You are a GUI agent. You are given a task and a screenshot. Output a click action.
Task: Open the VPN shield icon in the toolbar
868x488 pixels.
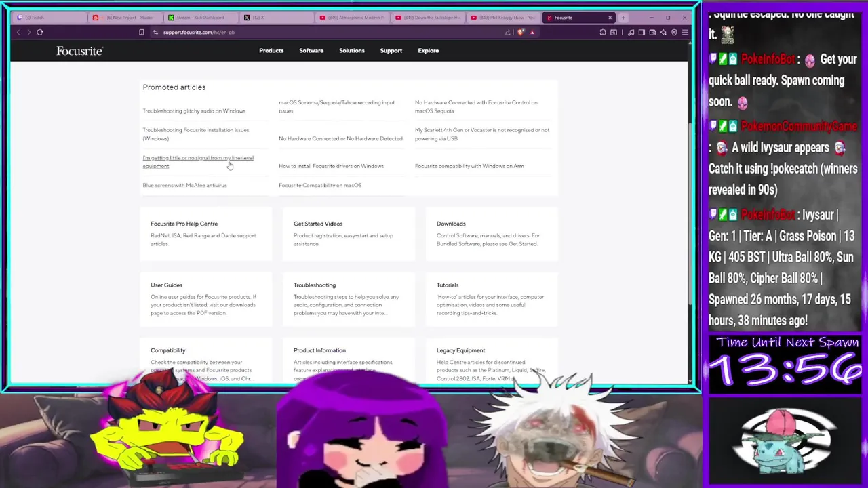tap(674, 32)
